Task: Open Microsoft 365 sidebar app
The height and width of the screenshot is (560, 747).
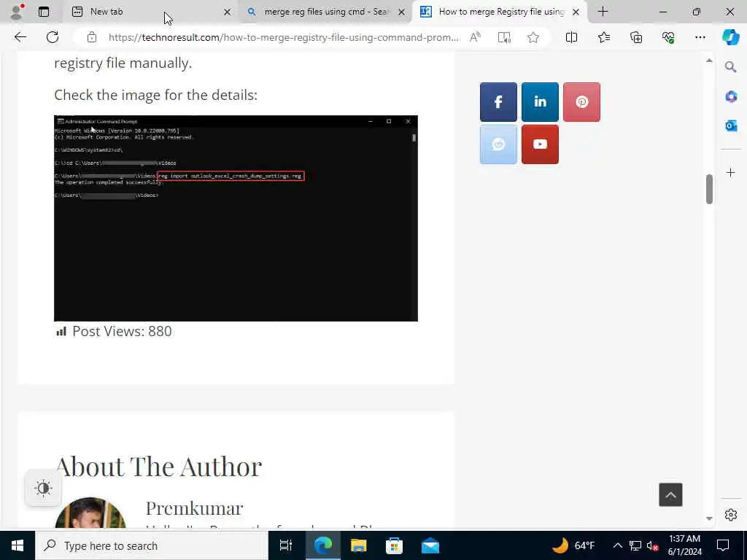Action: coord(731,97)
